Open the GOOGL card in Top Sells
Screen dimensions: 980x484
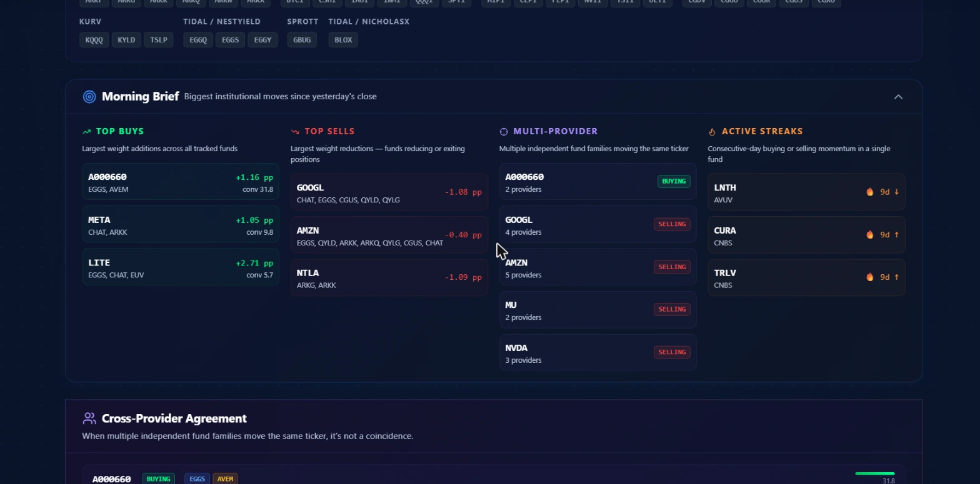(x=389, y=192)
